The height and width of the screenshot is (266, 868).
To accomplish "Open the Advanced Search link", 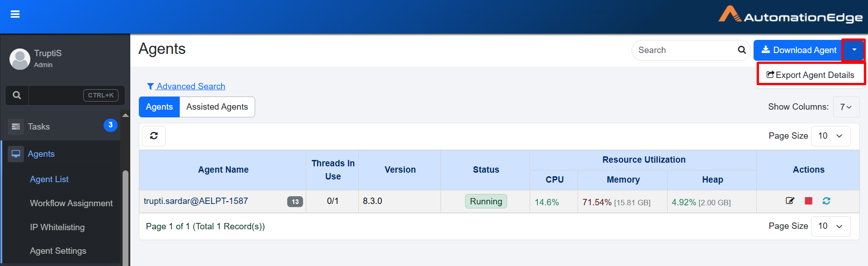I will pos(190,86).
